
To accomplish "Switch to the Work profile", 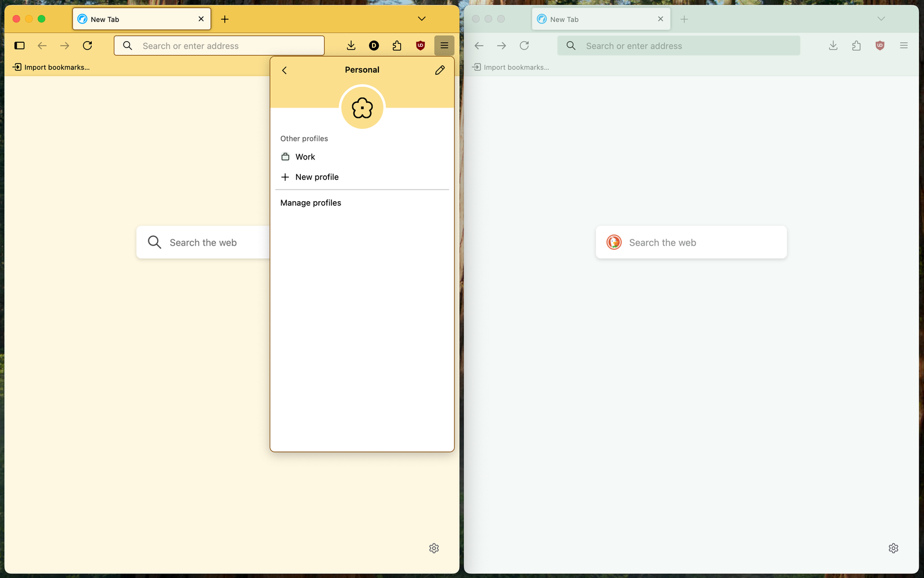I will pos(305,156).
